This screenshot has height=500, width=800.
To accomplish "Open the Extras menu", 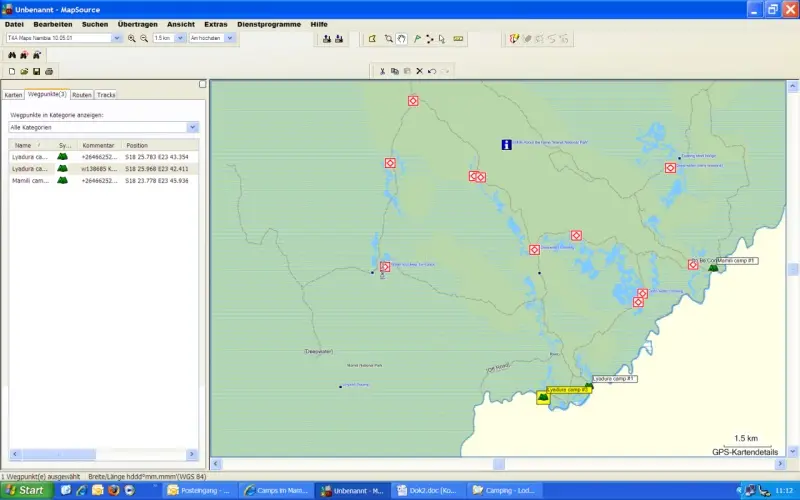I will (216, 24).
